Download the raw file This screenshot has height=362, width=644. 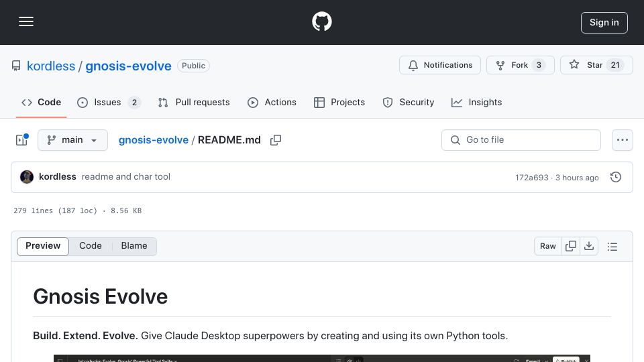(589, 246)
